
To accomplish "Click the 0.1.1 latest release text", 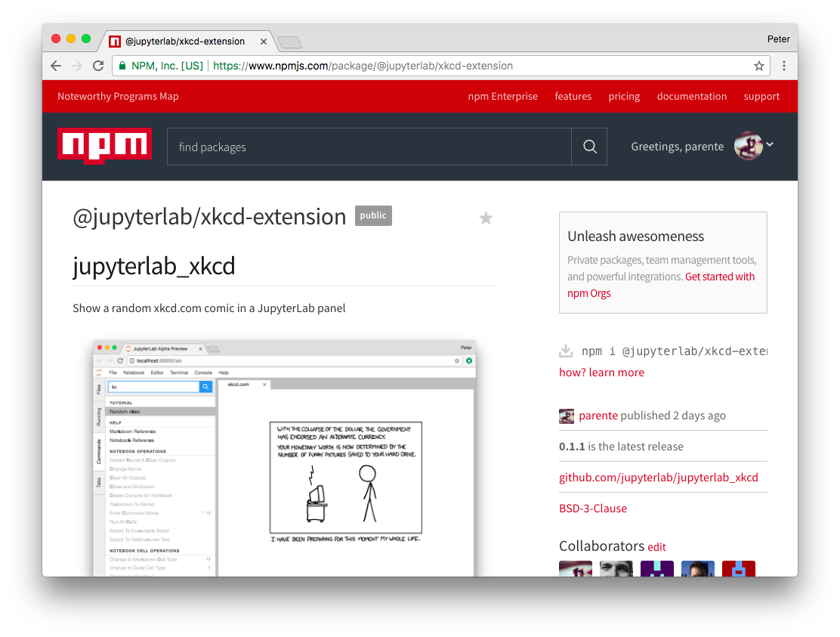I will 621,447.
